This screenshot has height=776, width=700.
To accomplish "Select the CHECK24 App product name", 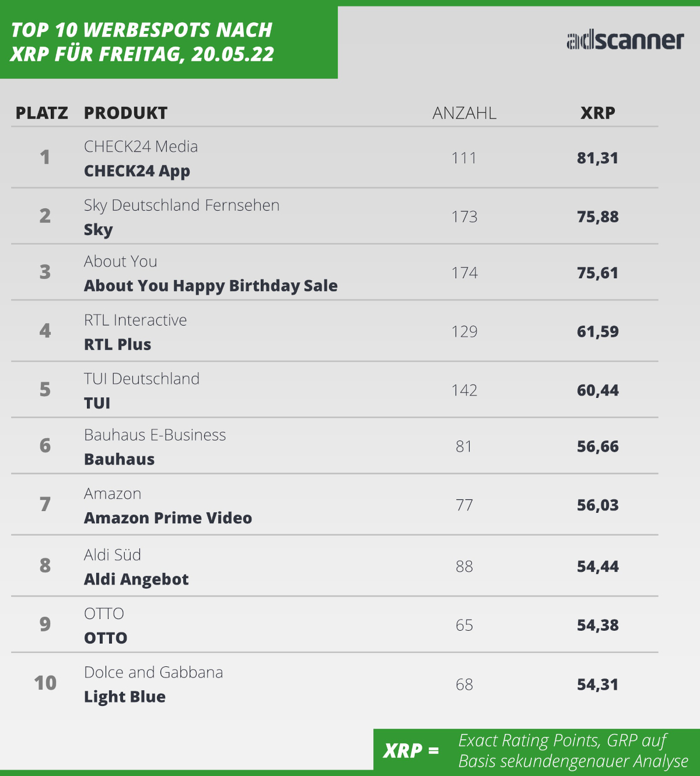I will [x=137, y=171].
